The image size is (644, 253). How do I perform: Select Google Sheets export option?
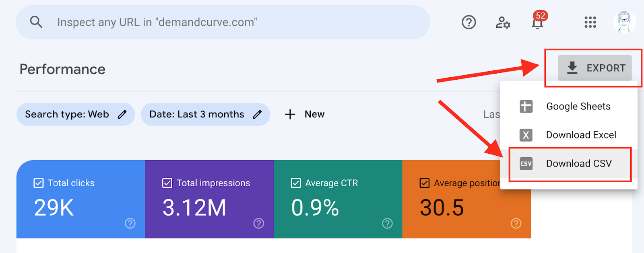pos(578,107)
